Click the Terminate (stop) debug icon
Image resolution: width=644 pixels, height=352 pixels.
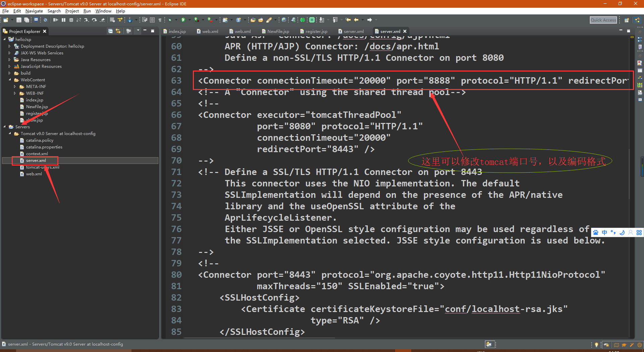71,20
